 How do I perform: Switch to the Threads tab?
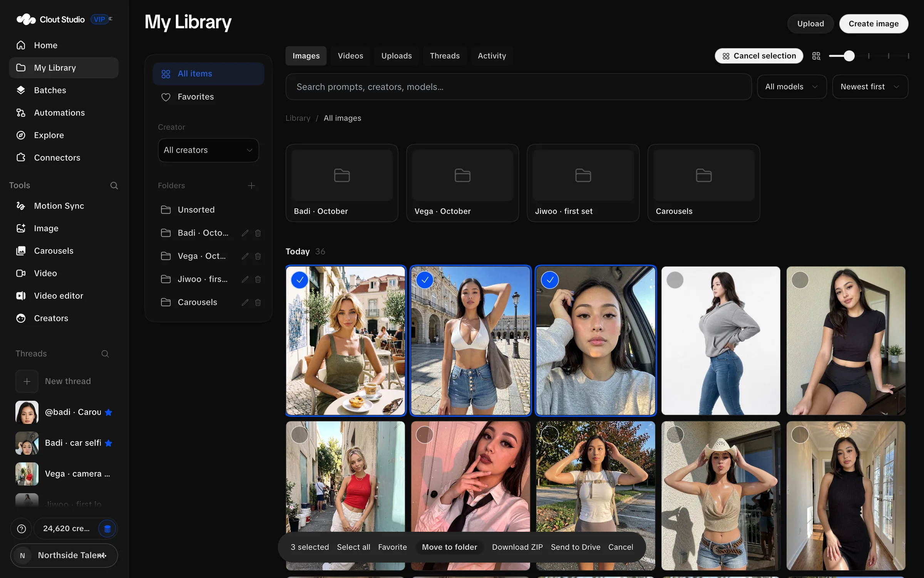pos(445,56)
